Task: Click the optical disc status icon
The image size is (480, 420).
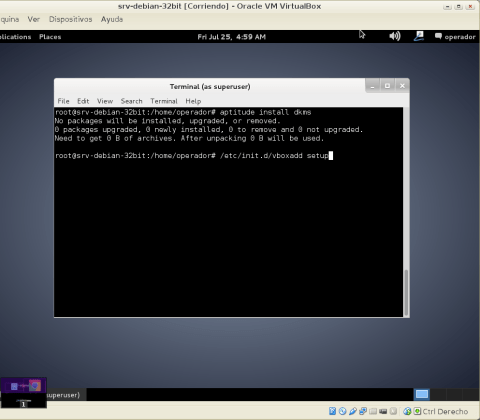Action: pyautogui.click(x=342, y=411)
